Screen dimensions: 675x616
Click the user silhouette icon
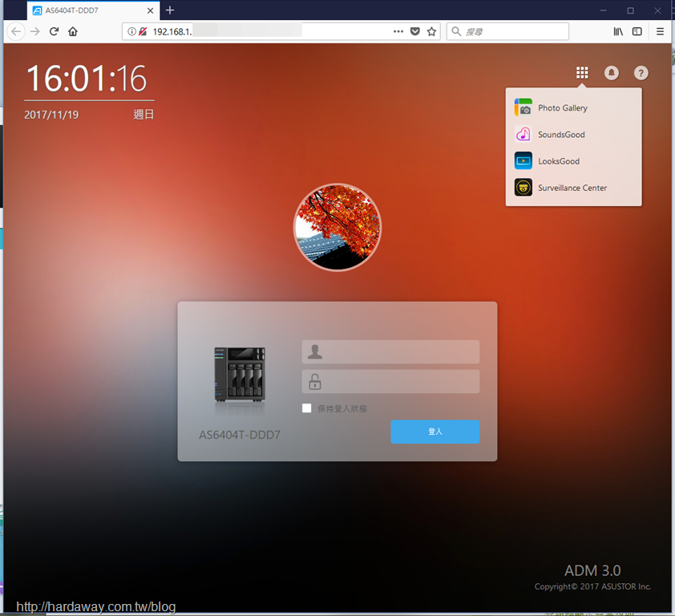coord(315,351)
